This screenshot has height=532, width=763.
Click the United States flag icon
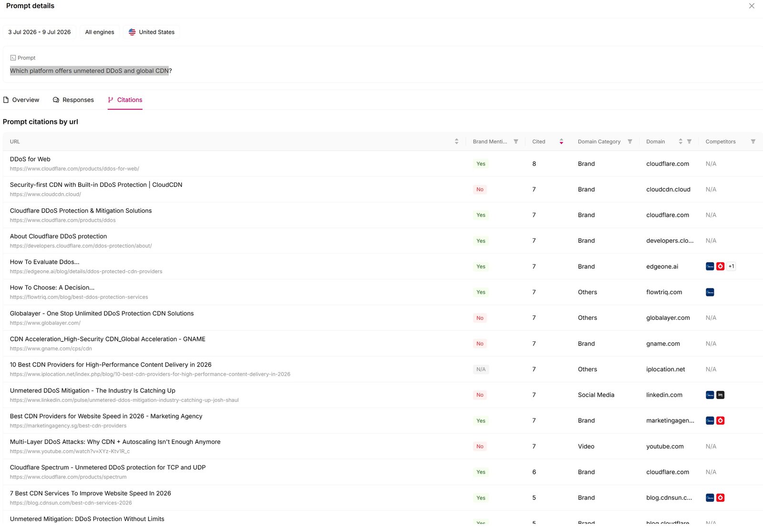(x=132, y=32)
